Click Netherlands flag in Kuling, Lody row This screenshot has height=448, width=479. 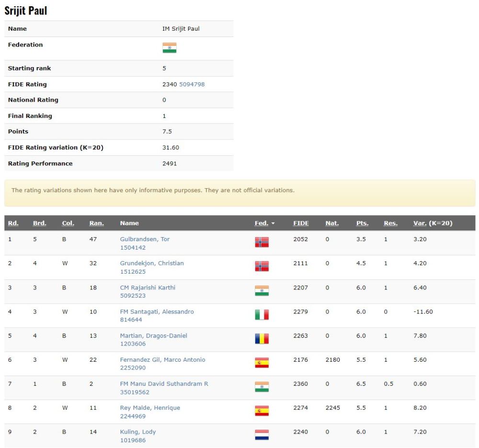[x=262, y=435]
